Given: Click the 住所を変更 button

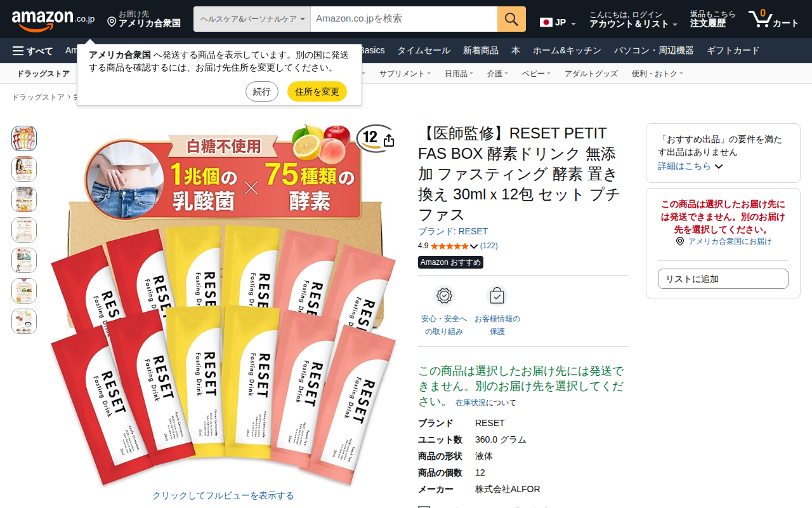Looking at the screenshot, I should pyautogui.click(x=317, y=91).
